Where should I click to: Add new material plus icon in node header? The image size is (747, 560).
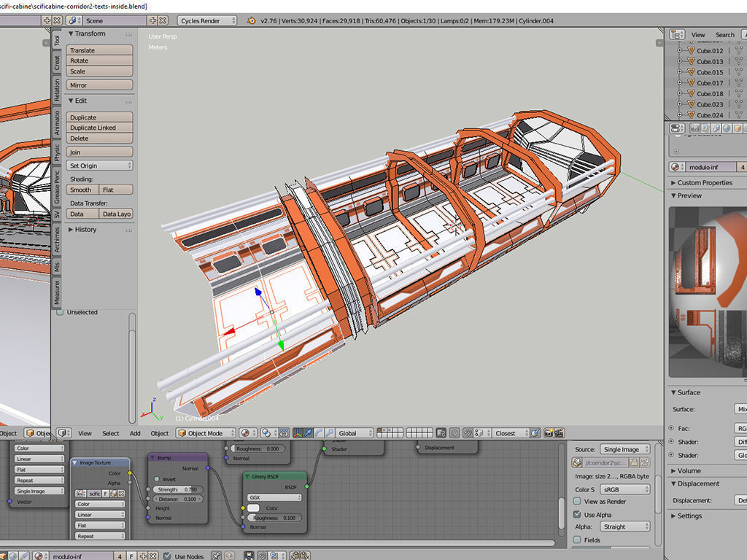(142, 556)
